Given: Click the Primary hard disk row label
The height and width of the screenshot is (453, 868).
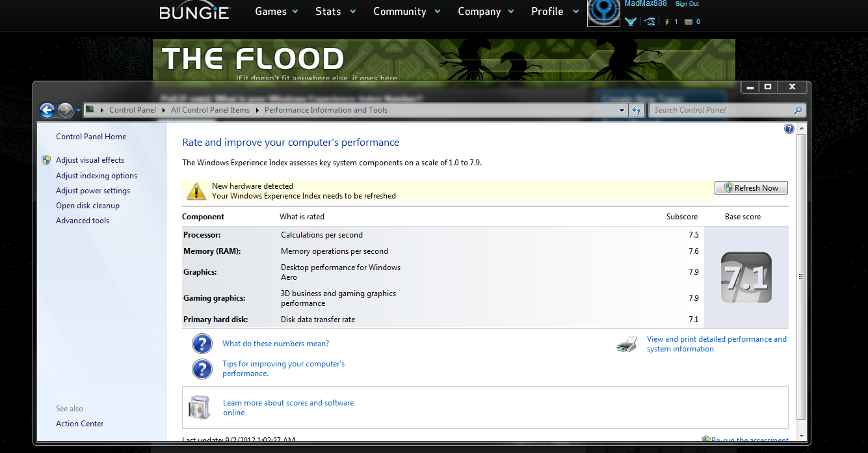Looking at the screenshot, I should tap(216, 320).
